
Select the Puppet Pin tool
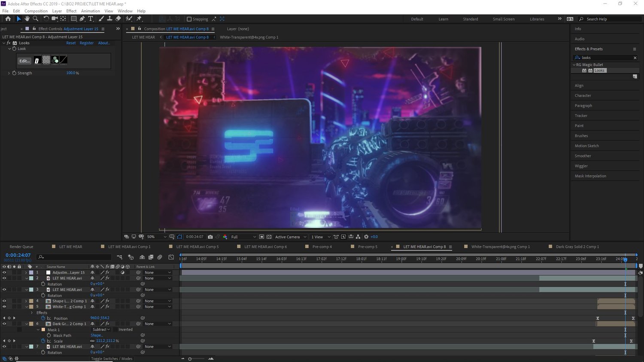[139, 19]
